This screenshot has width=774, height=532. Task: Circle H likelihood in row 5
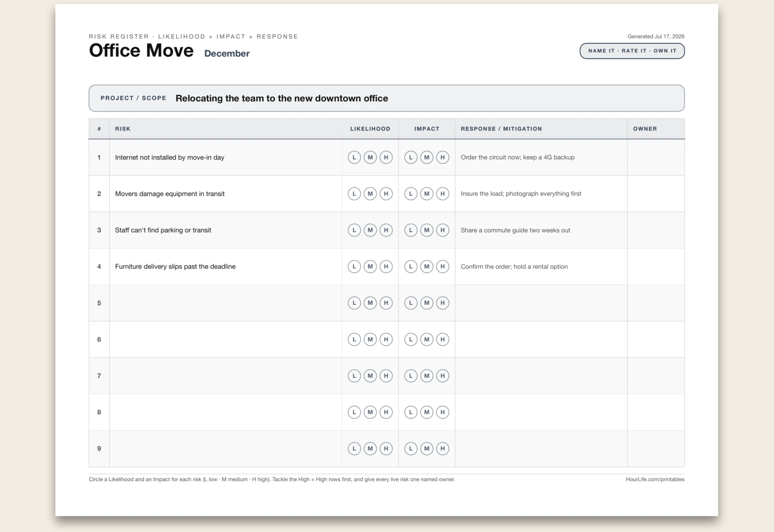click(x=386, y=303)
